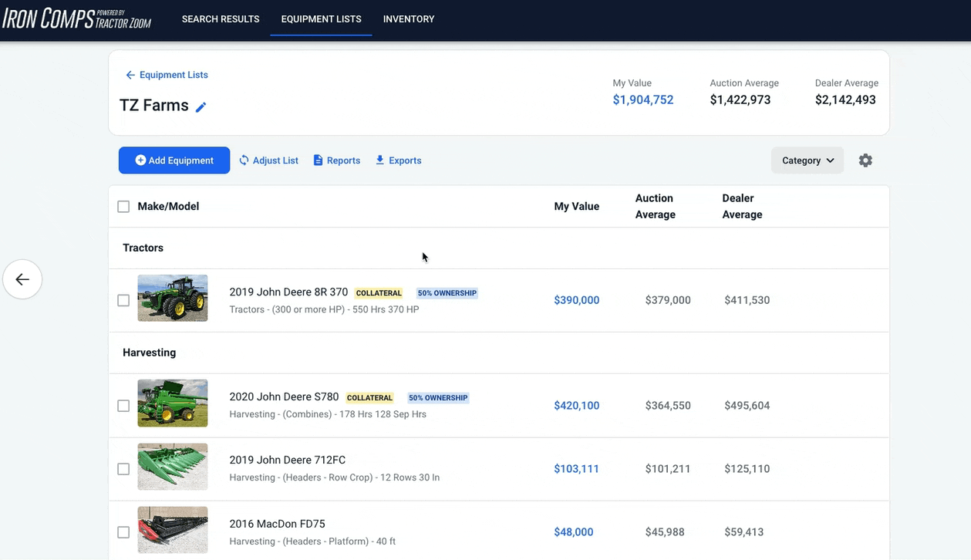This screenshot has height=560, width=971.
Task: Click the Tractors group heading
Action: tap(143, 248)
